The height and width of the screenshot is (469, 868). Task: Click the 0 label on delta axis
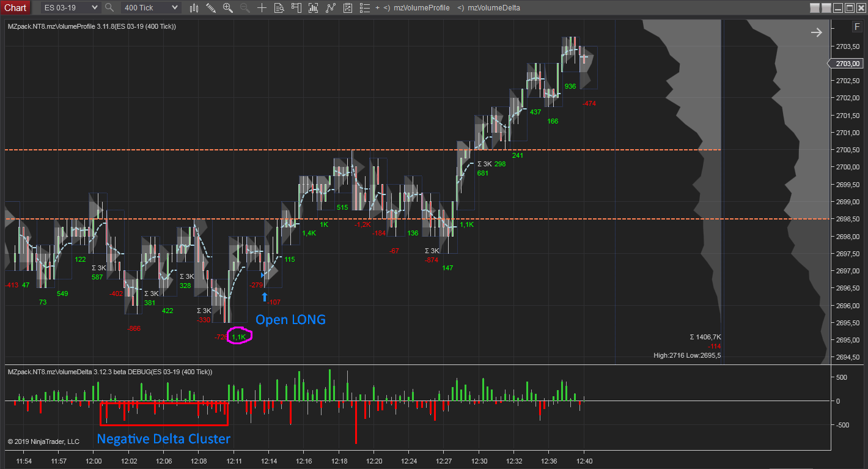pos(838,401)
